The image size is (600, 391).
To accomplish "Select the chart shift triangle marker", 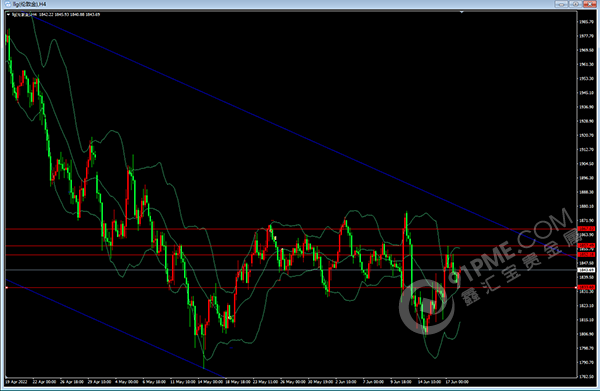I will [461, 13].
